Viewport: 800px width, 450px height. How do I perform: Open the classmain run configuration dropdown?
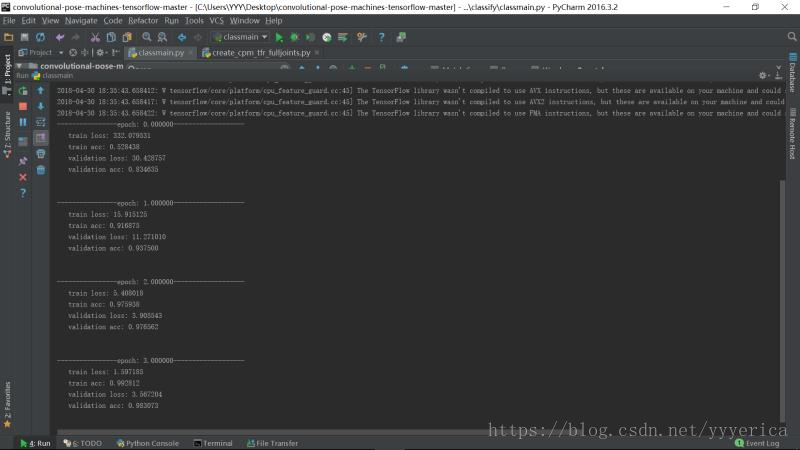point(240,37)
